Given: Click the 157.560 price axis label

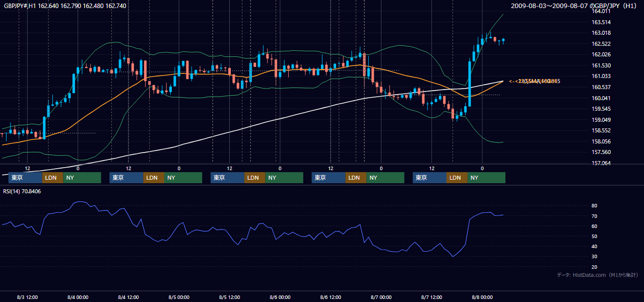Looking at the screenshot, I should (x=601, y=153).
